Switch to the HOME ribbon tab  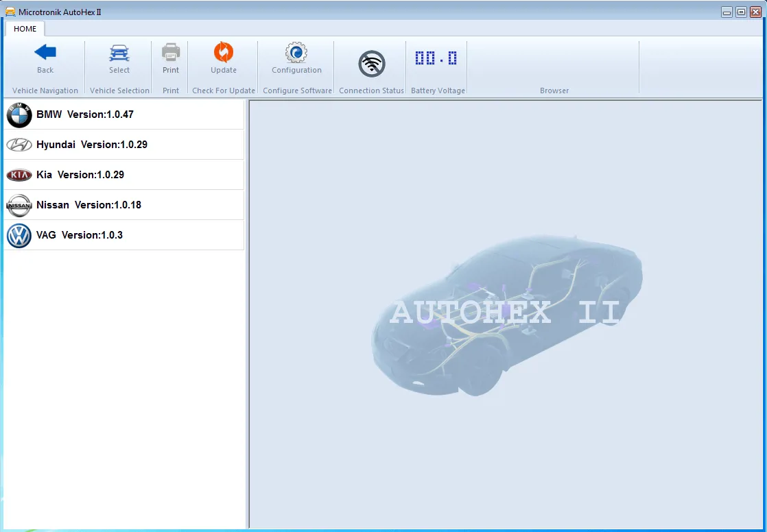coord(25,29)
